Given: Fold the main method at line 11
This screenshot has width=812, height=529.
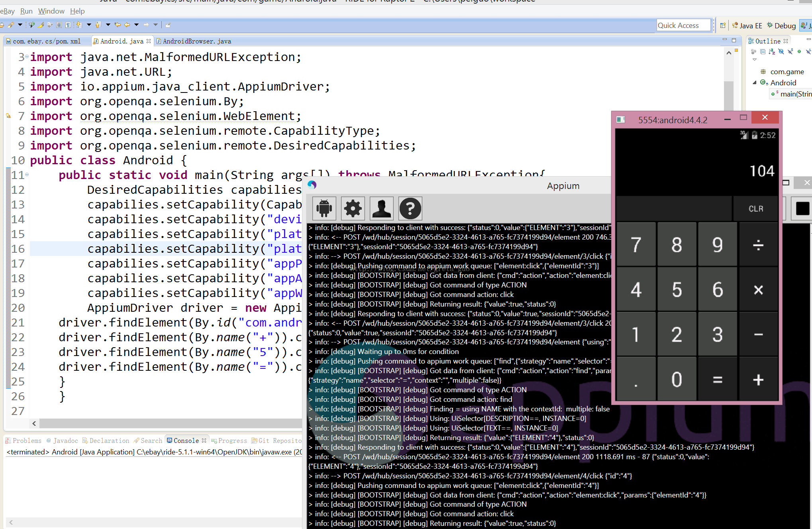Looking at the screenshot, I should click(27, 175).
